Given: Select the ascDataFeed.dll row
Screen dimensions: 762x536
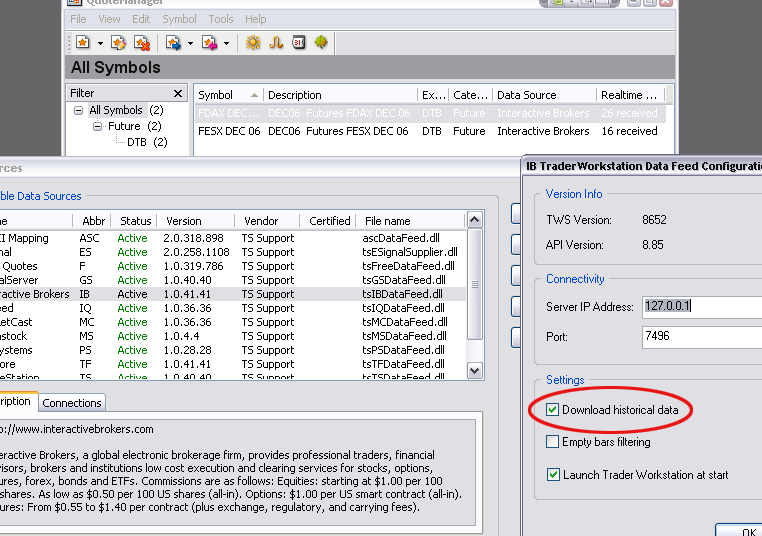Looking at the screenshot, I should click(x=232, y=238).
